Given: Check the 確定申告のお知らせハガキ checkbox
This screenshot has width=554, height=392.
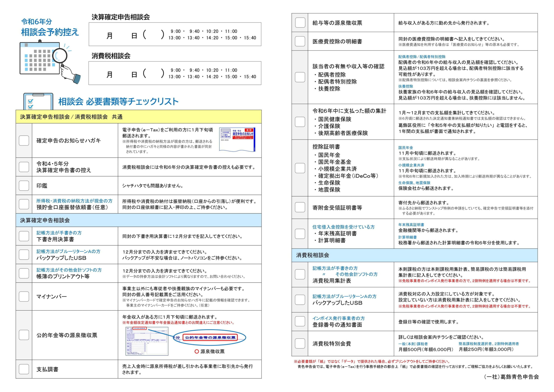Looking at the screenshot, I should tap(24, 140).
